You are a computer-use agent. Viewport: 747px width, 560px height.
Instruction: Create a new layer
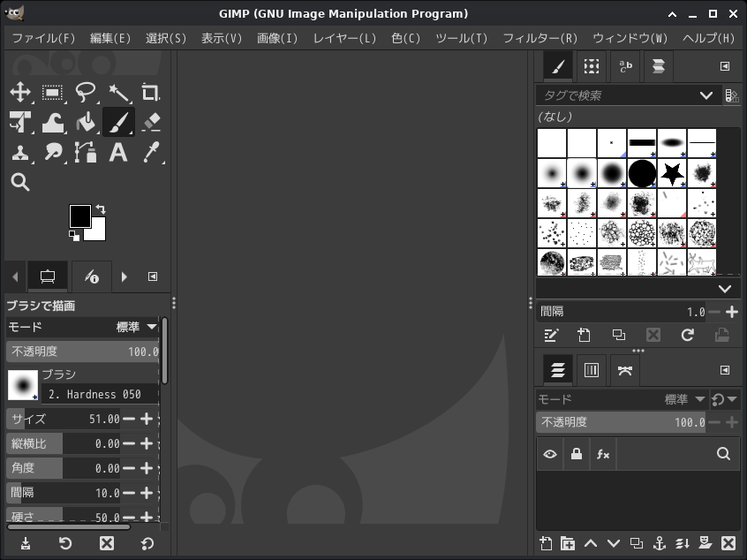(x=546, y=543)
